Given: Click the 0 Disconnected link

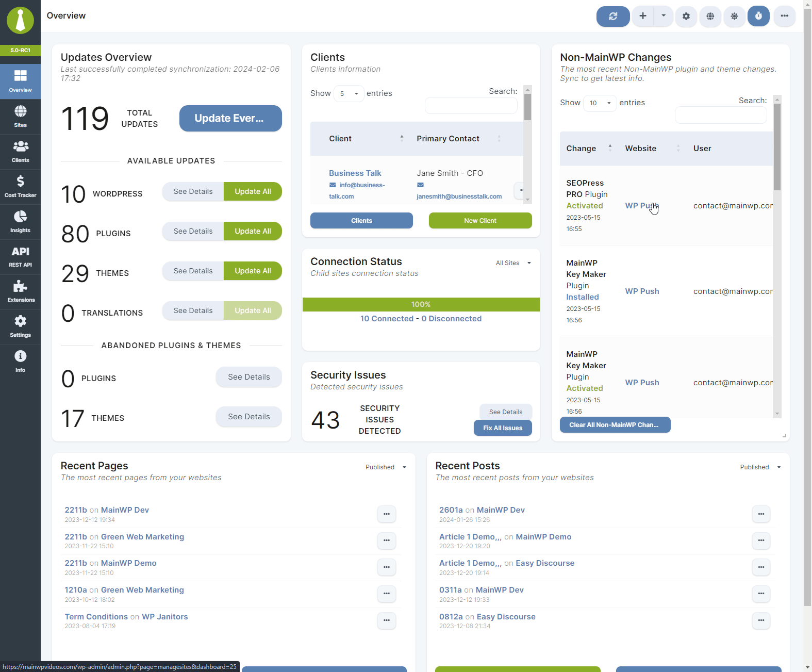Looking at the screenshot, I should click(452, 319).
